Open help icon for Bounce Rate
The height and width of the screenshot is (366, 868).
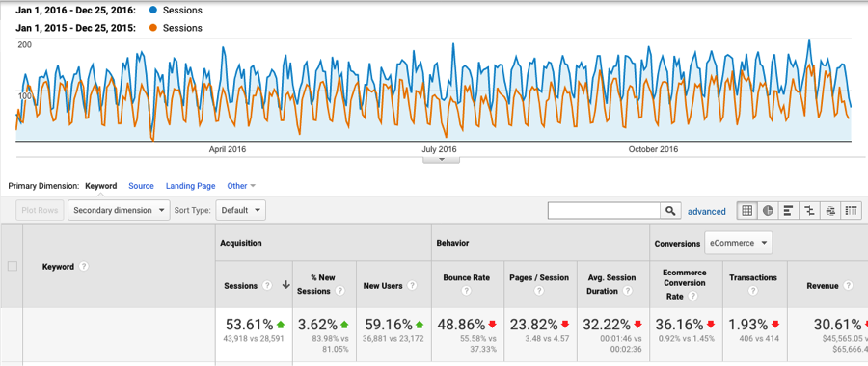pyautogui.click(x=466, y=291)
